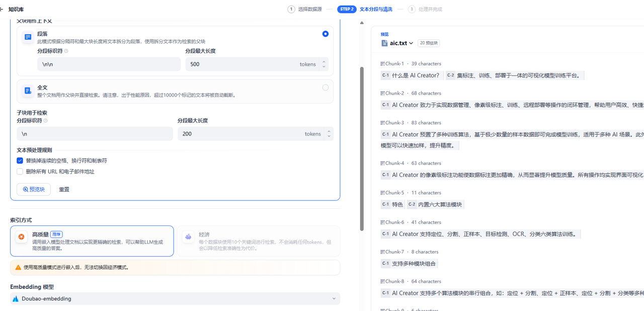The height and width of the screenshot is (311, 644).
Task: Click the 高质量 index mode icon
Action: [x=21, y=237]
